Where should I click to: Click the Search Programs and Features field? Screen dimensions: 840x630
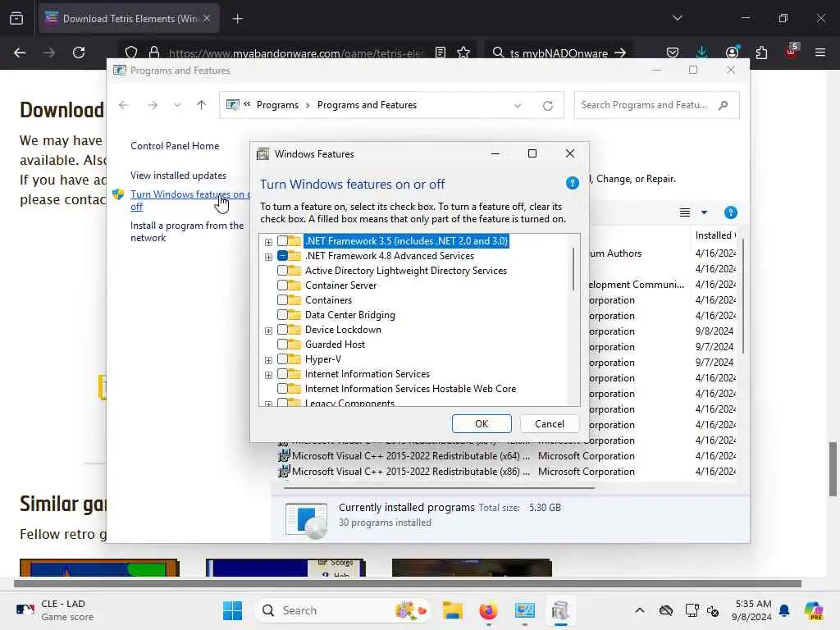[x=657, y=105]
